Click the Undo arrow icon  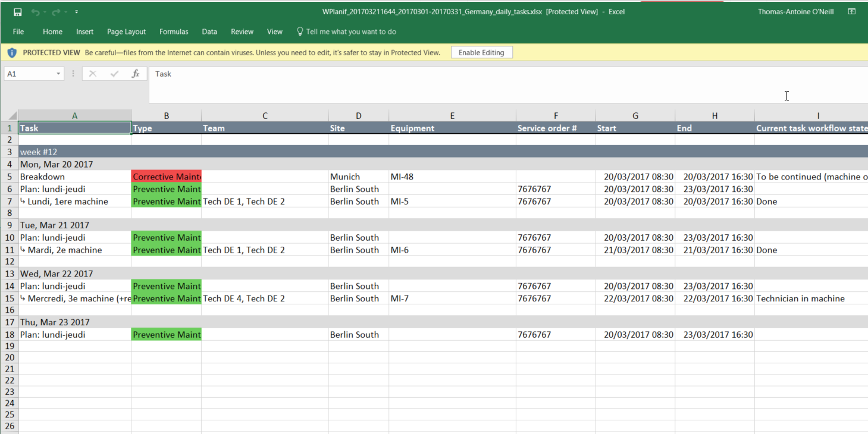(x=35, y=11)
